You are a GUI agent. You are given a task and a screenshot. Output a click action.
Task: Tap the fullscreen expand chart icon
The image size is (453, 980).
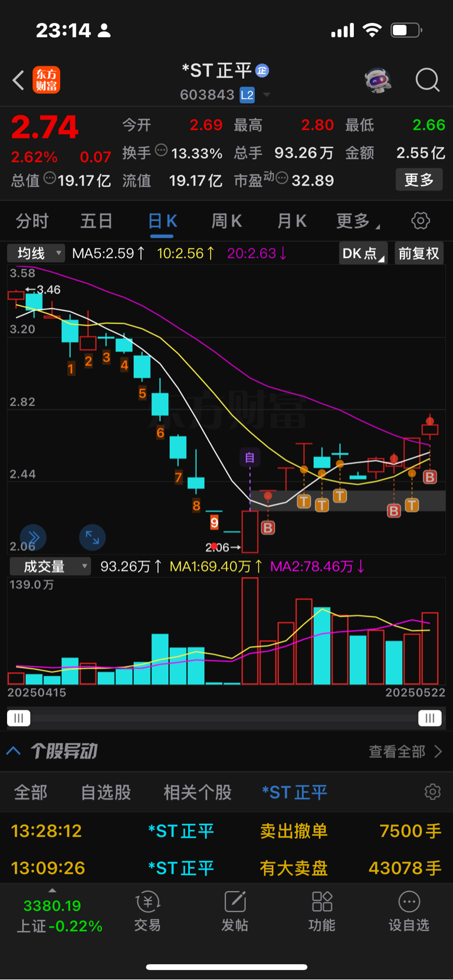coord(92,537)
